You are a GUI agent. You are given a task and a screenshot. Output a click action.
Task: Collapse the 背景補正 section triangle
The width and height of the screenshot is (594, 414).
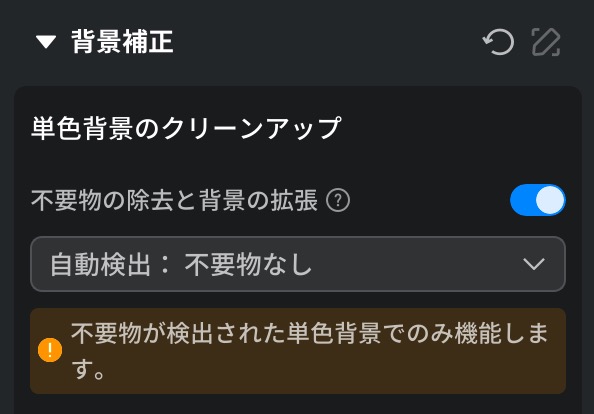[46, 42]
